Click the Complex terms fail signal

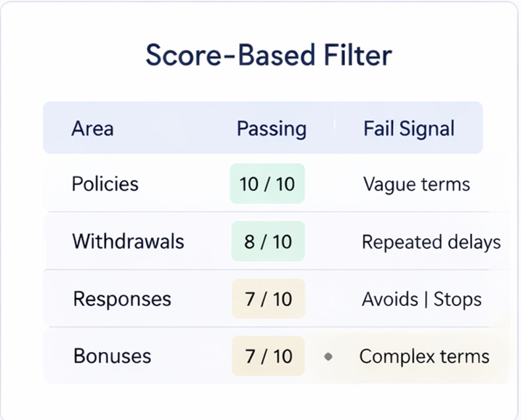pyautogui.click(x=424, y=357)
